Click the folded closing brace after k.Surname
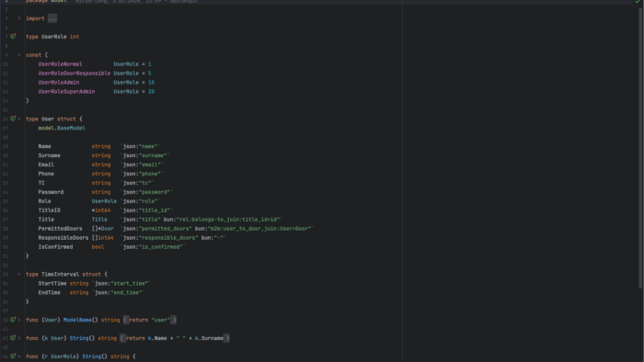Viewport: 644px width, 362px height. click(x=227, y=338)
